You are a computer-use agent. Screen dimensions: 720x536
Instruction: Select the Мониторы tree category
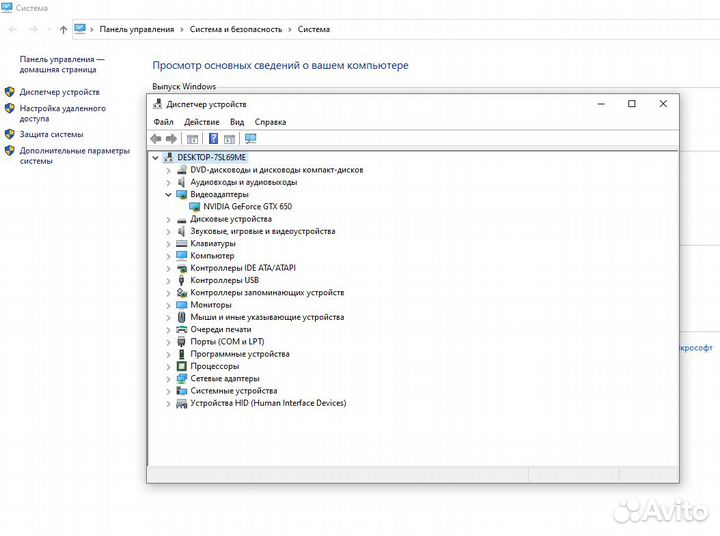210,305
